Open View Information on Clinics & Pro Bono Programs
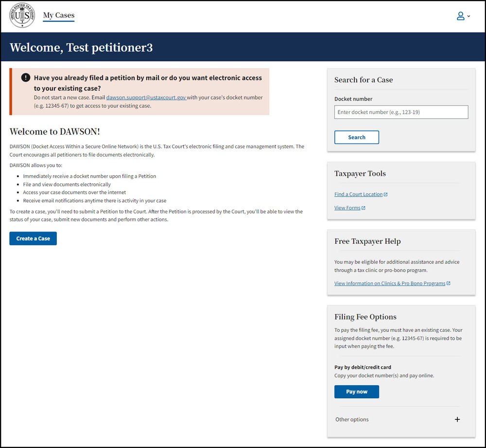This screenshot has height=448, width=486. pos(389,284)
